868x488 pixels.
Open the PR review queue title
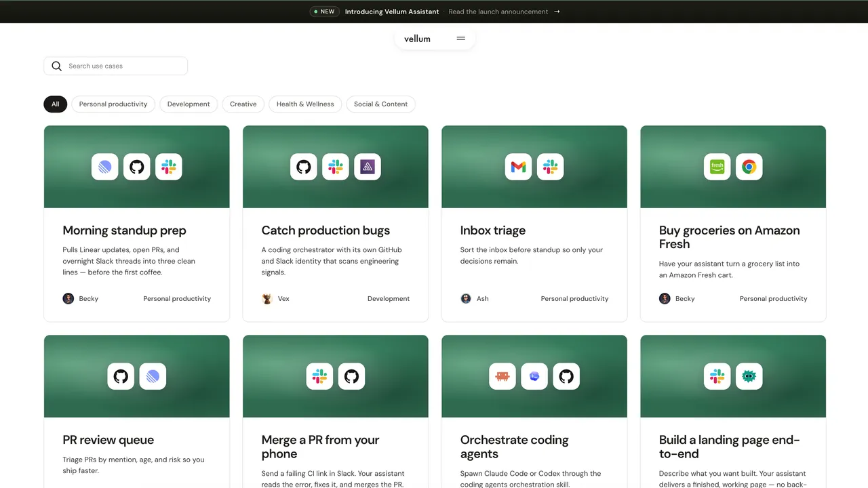tap(108, 440)
